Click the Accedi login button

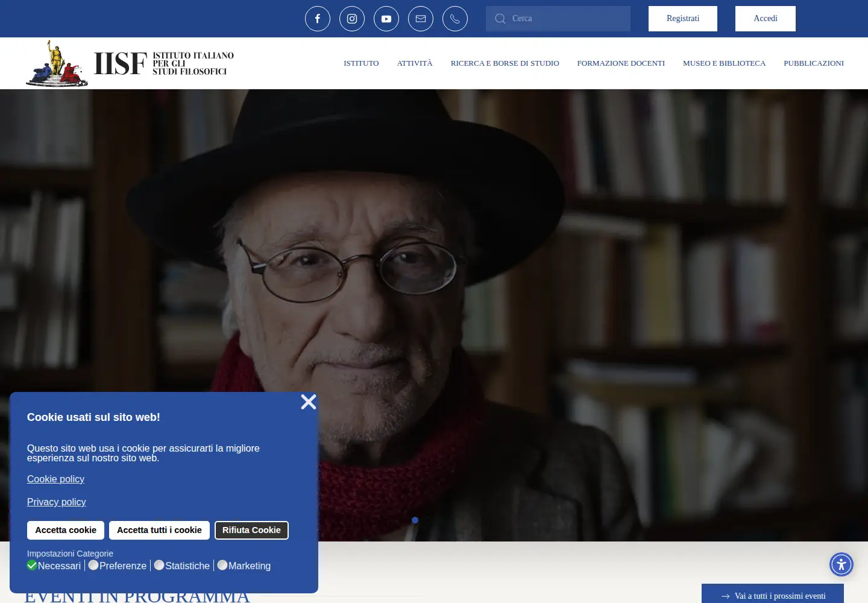766,19
